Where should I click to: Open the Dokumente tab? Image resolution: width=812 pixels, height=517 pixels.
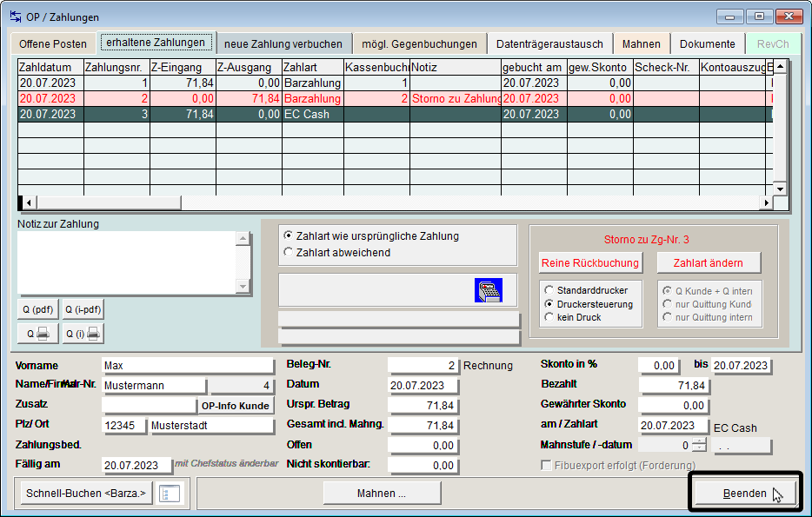708,44
